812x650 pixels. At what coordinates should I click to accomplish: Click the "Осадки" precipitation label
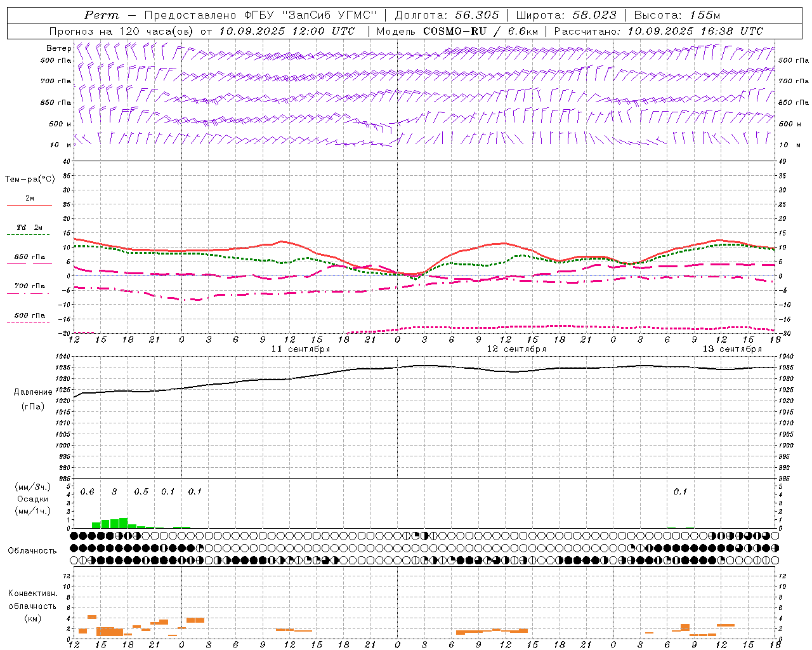click(x=32, y=499)
